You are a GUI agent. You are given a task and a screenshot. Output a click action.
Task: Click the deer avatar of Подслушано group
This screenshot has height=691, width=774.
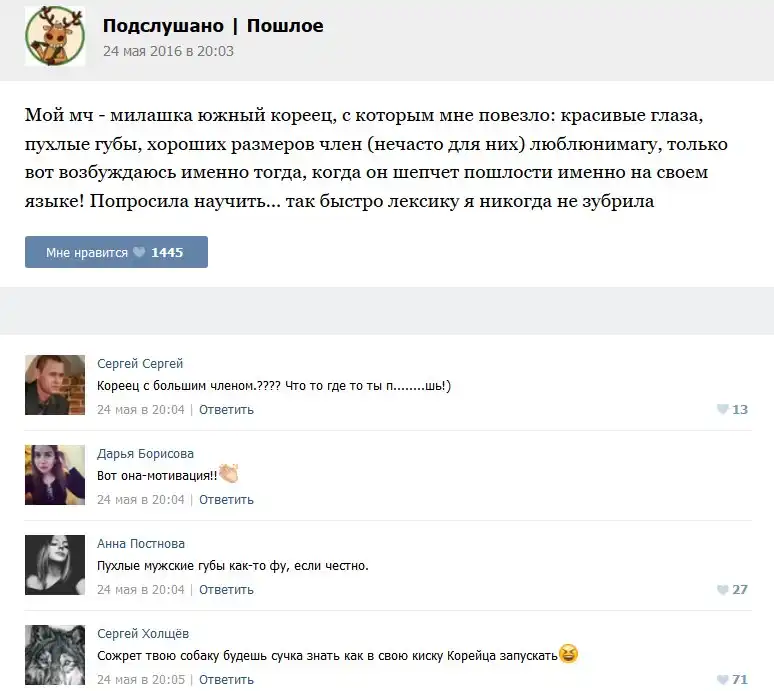(55, 36)
